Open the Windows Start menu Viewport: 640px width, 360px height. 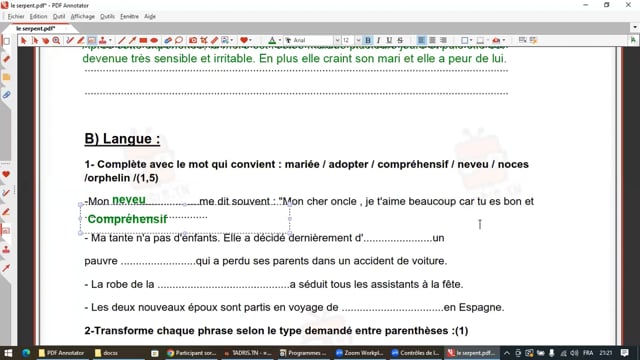click(x=8, y=353)
